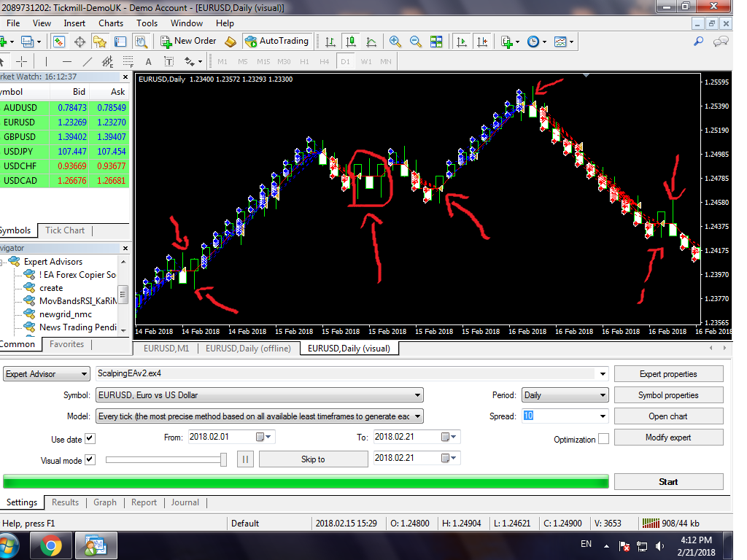Zoom in on the chart
The width and height of the screenshot is (747, 560).
click(395, 42)
